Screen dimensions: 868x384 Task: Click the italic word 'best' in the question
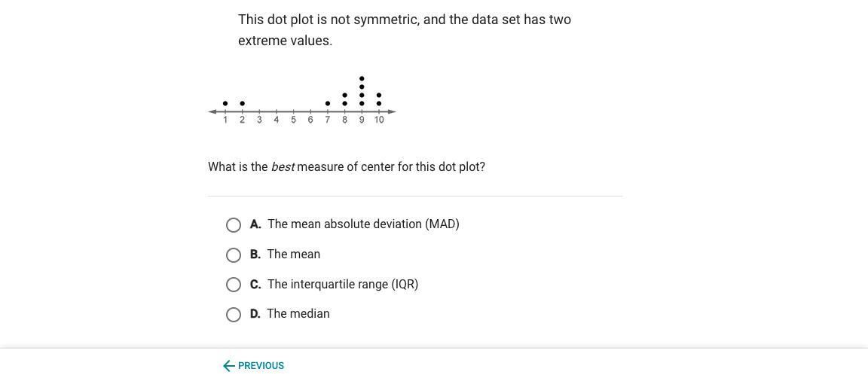[x=283, y=167]
